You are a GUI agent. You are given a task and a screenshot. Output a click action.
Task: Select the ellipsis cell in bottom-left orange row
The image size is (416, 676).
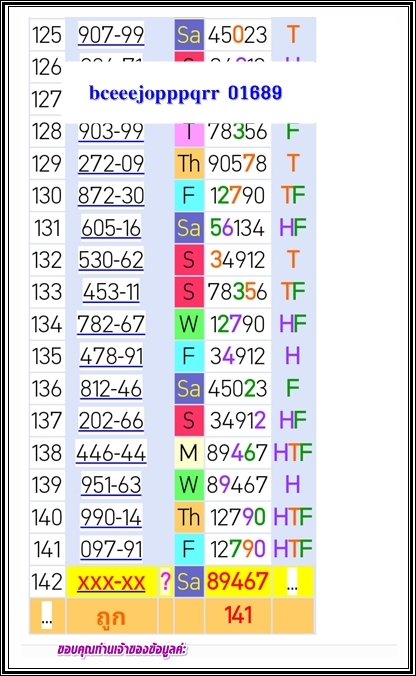[x=47, y=616]
